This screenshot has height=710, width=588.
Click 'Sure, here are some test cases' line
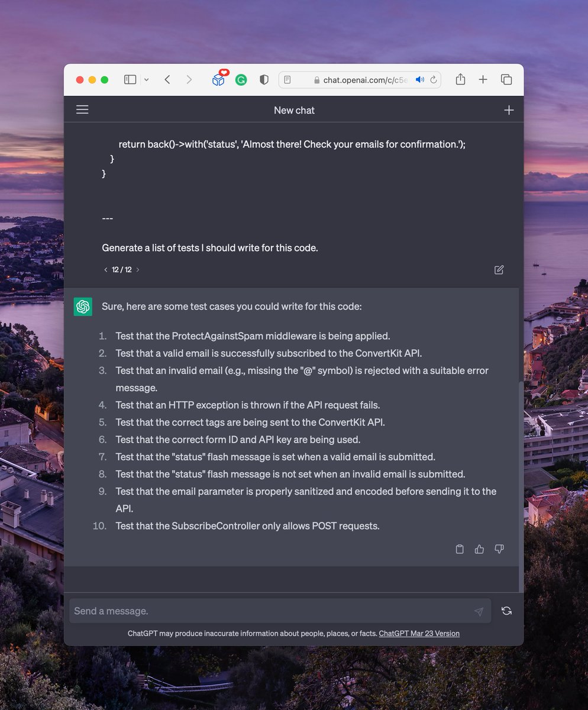point(231,306)
